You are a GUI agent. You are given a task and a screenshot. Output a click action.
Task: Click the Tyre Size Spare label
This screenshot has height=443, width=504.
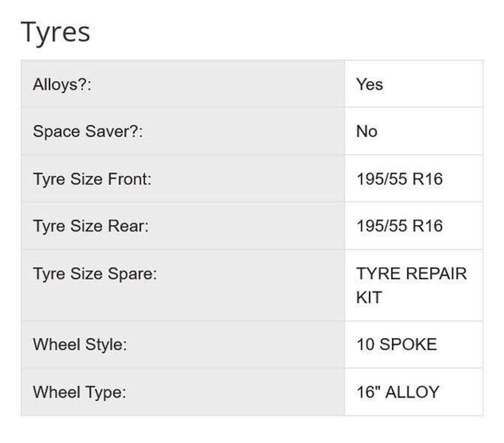95,273
